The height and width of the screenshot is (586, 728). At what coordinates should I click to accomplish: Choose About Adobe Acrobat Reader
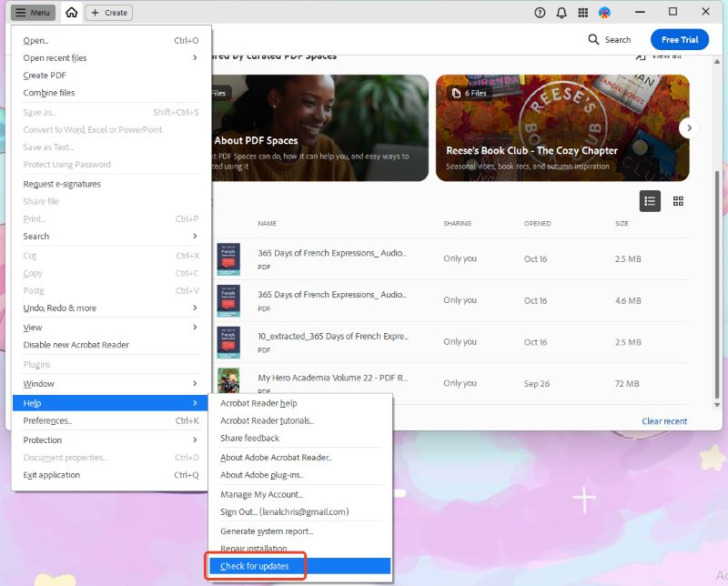[x=276, y=458]
